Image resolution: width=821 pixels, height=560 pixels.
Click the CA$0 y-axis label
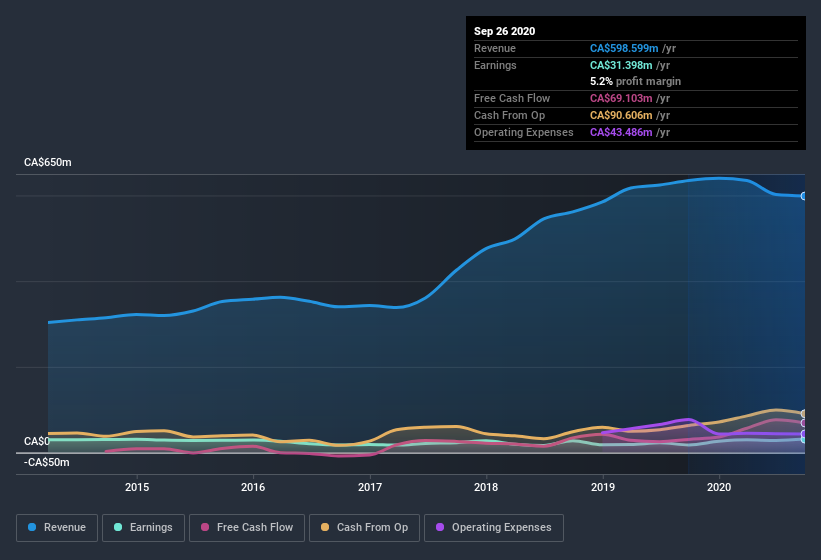37,441
